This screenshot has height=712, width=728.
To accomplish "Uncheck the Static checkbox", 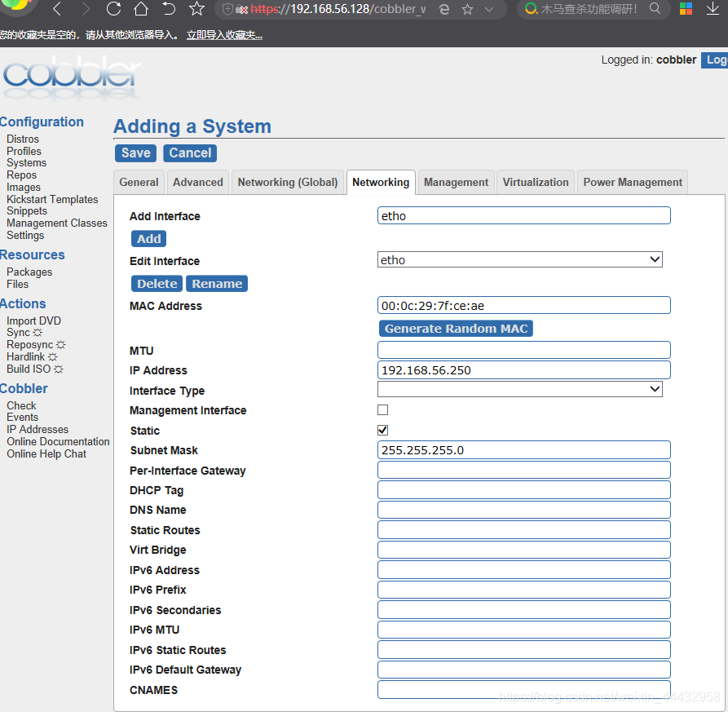I will 382,430.
